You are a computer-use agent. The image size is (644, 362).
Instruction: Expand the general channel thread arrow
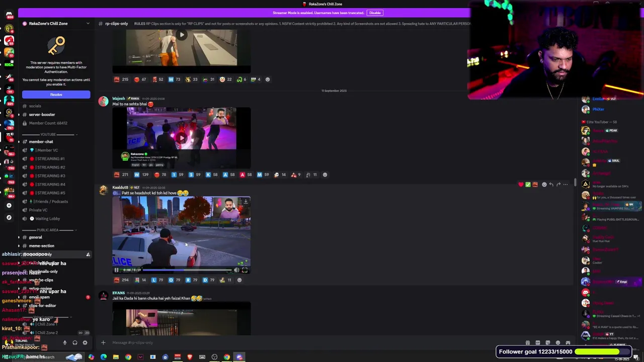tap(19, 237)
